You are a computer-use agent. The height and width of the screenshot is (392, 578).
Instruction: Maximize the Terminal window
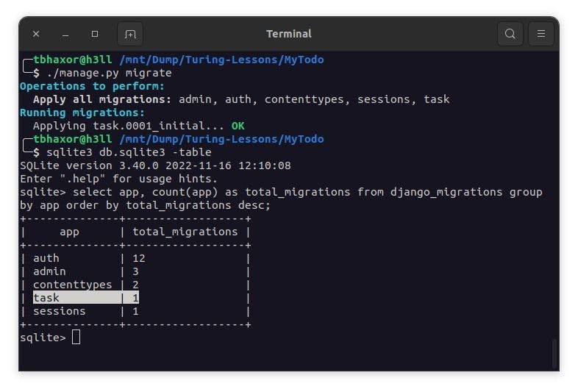(95, 34)
